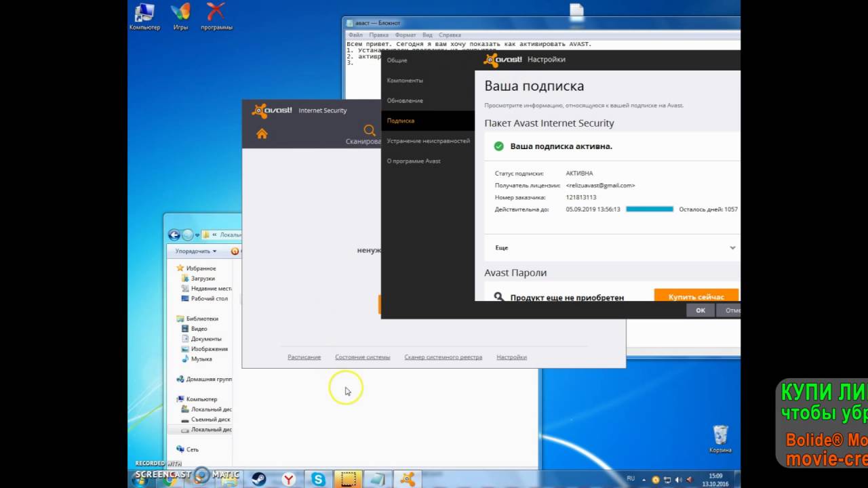868x488 pixels.
Task: Click Avast orange tray icon
Action: pyautogui.click(x=655, y=479)
